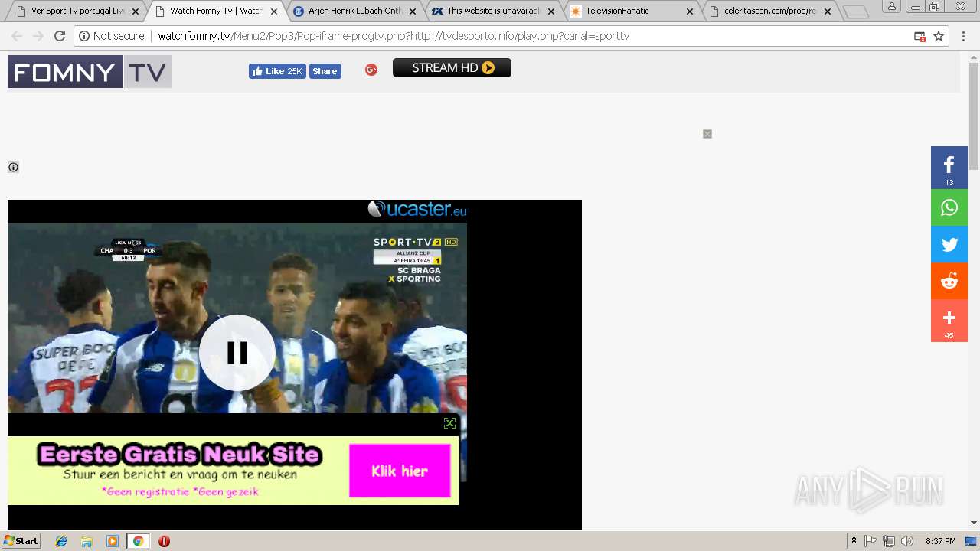Switch to celeritascdn.com tab
The image size is (980, 551).
pyautogui.click(x=770, y=11)
